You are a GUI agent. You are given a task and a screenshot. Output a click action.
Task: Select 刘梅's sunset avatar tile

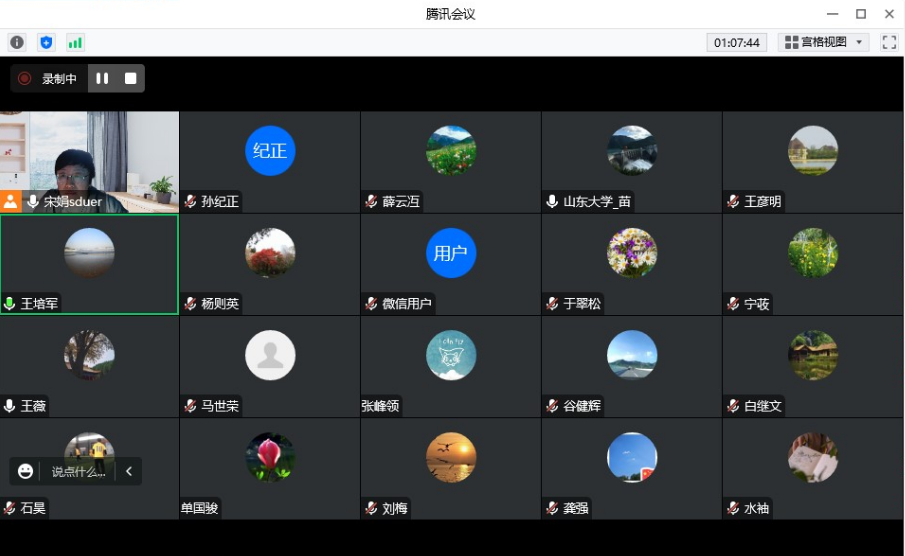451,457
